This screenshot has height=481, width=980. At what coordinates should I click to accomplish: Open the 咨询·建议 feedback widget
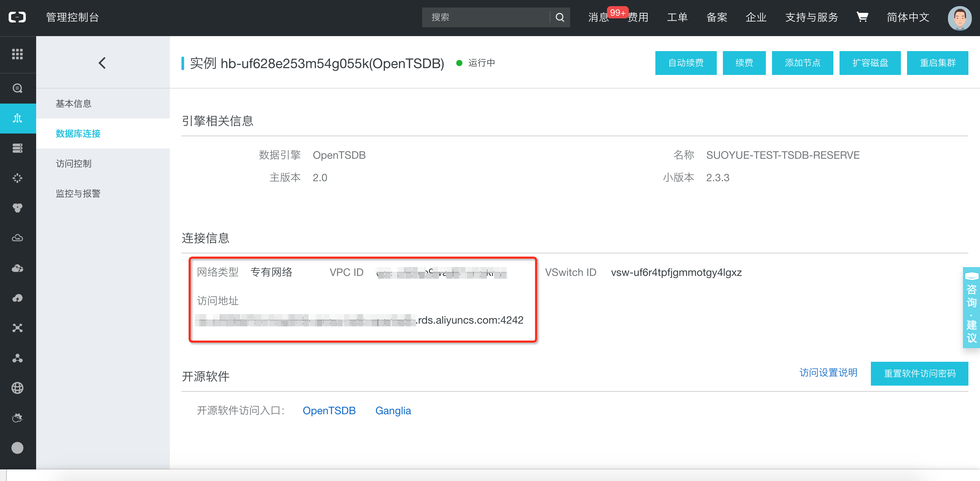point(971,308)
